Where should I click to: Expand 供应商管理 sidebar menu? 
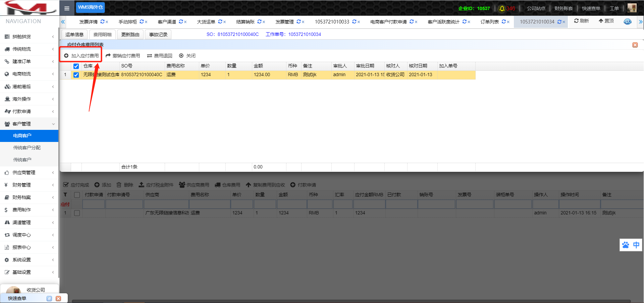click(x=29, y=172)
